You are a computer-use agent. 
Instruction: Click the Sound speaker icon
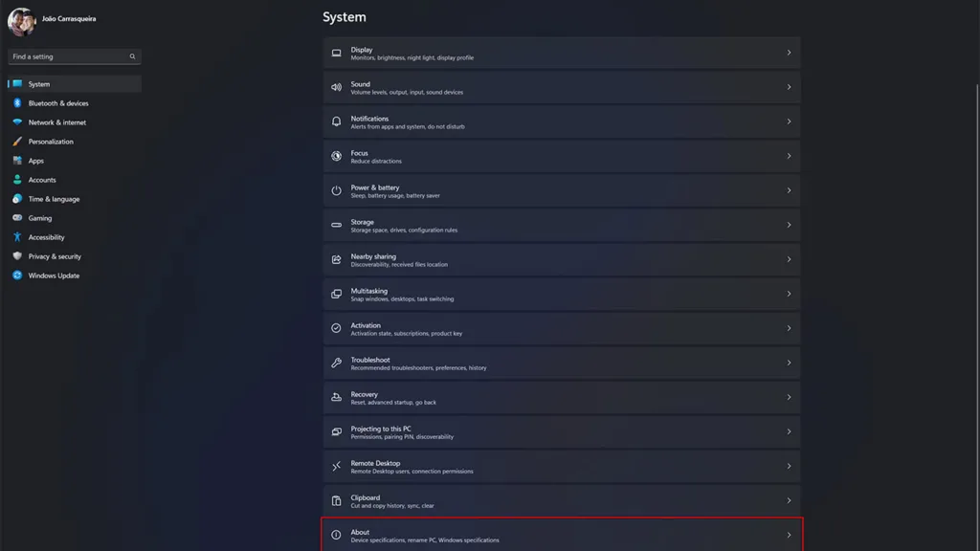(x=336, y=87)
